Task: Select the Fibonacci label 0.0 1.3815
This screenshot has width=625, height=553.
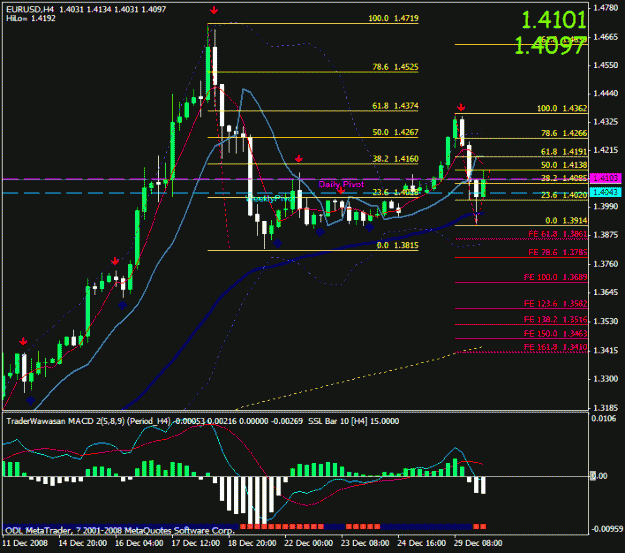Action: pyautogui.click(x=397, y=246)
